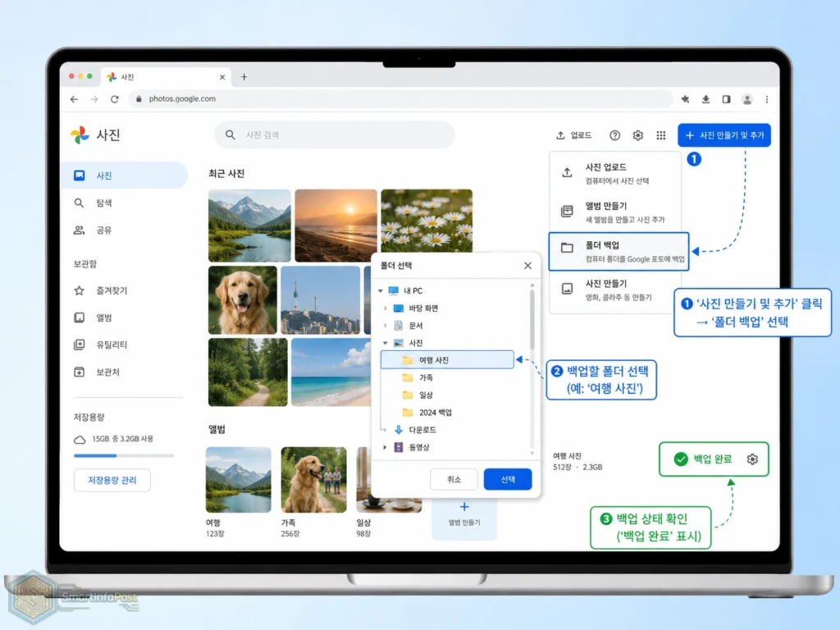Image resolution: width=840 pixels, height=630 pixels.
Task: Click the green 백업 완료 checkmark
Action: [x=681, y=459]
